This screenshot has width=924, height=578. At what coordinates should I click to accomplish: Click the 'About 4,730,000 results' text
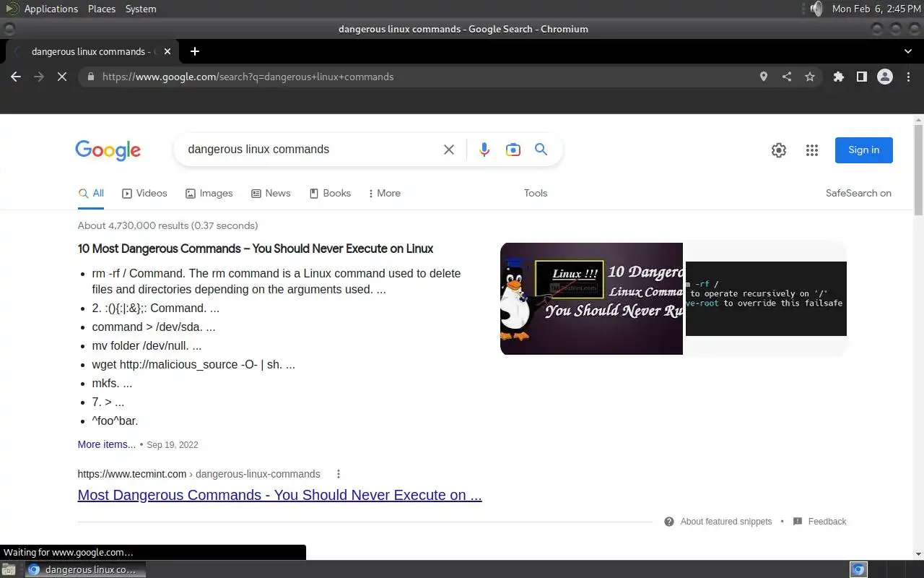[167, 225]
